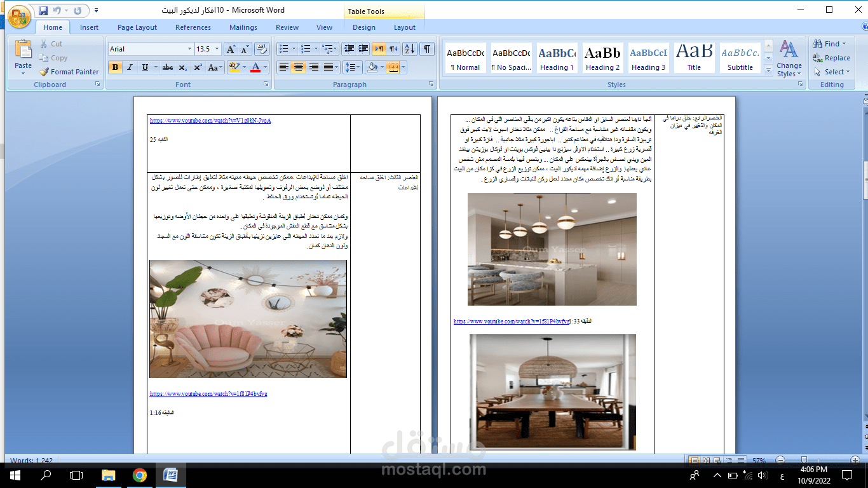The image size is (868, 488).
Task: Switch to Outline view in status bar
Action: [x=728, y=460]
